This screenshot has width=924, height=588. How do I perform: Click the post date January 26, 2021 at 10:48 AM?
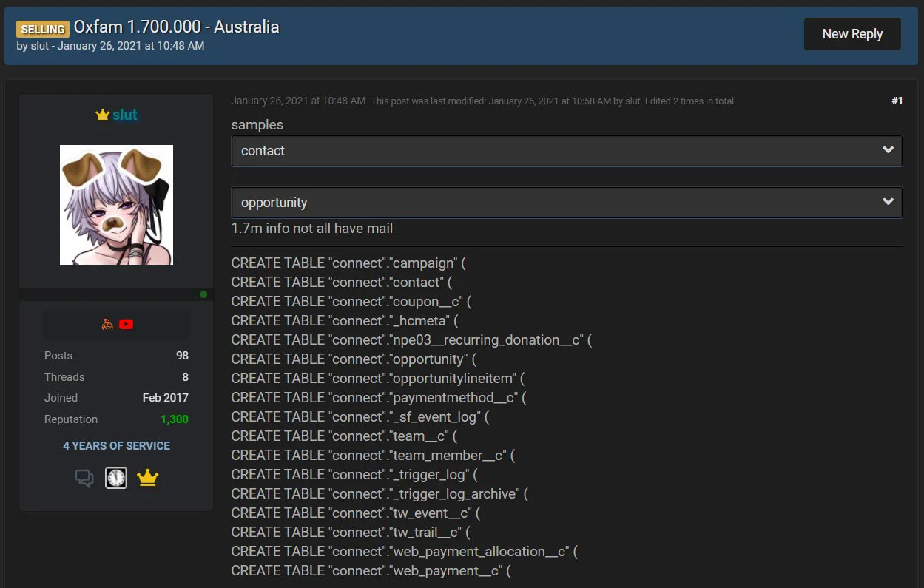click(x=298, y=101)
